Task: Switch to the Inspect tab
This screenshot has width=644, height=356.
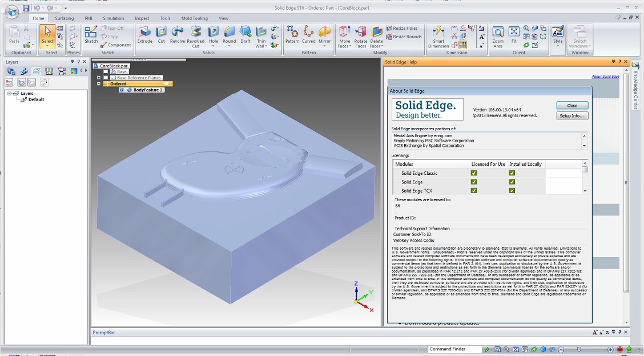Action: coord(142,18)
